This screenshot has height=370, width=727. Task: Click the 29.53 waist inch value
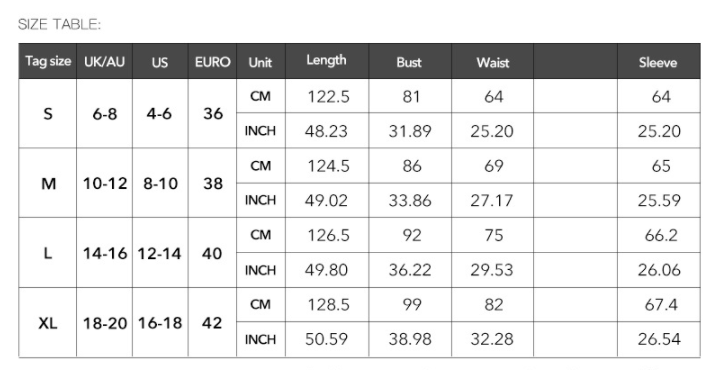[x=492, y=270]
